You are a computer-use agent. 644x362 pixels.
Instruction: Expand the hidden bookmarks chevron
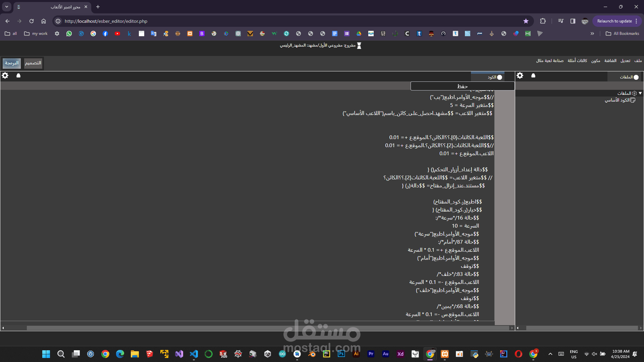(592, 34)
